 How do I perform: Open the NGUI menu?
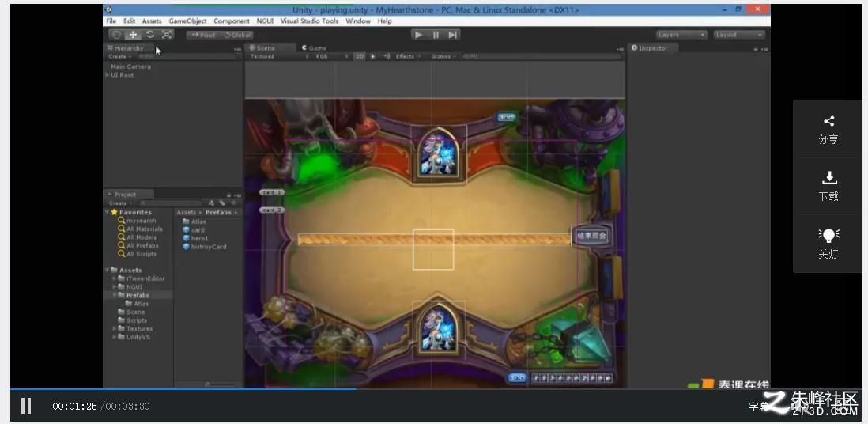tap(265, 21)
